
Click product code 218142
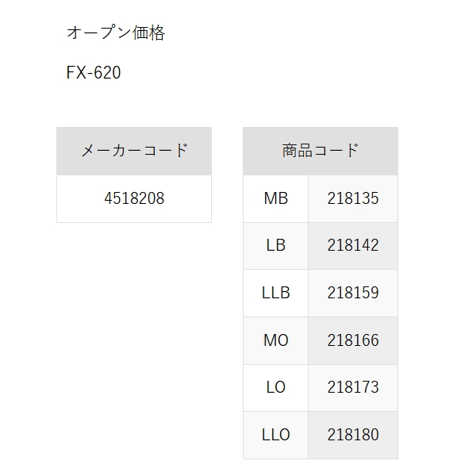(x=353, y=245)
